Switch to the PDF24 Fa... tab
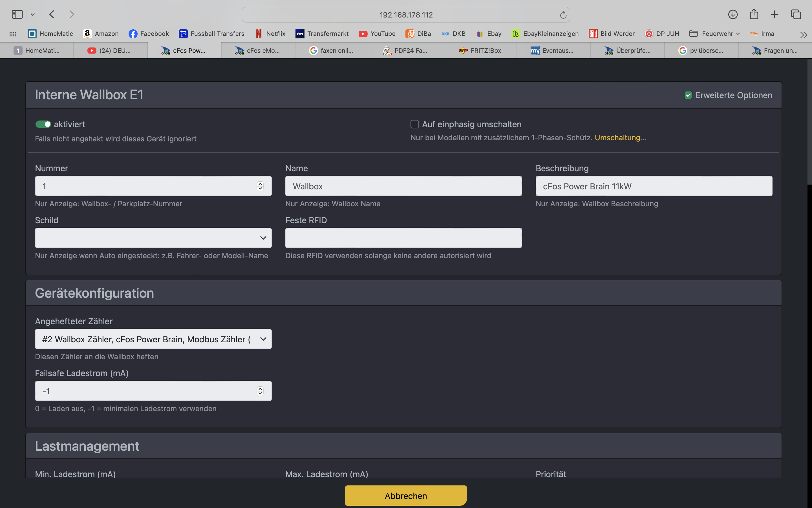 (406, 51)
